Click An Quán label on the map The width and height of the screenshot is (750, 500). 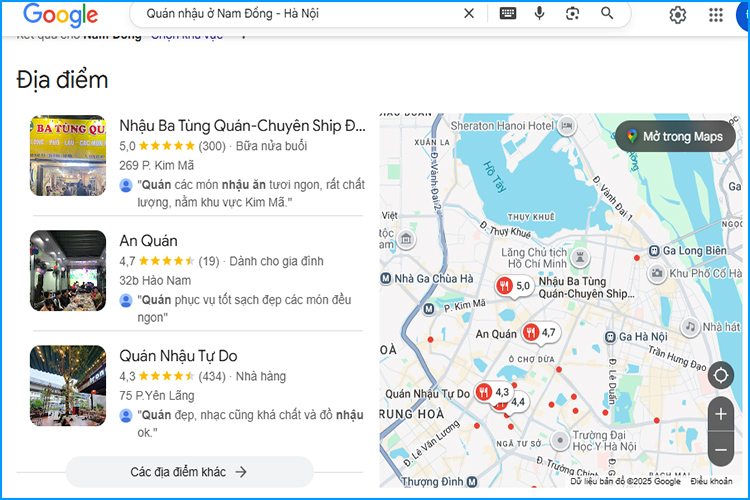(496, 334)
